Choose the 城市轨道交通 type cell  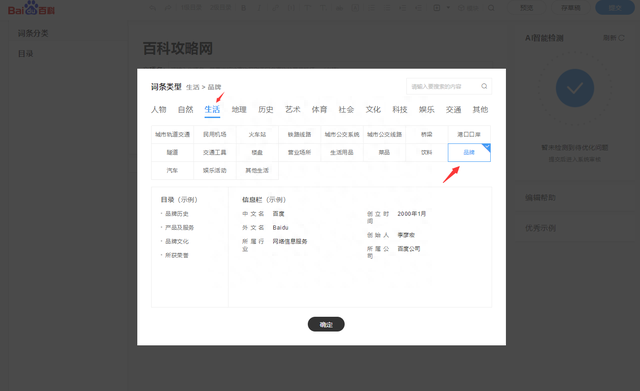tap(172, 134)
